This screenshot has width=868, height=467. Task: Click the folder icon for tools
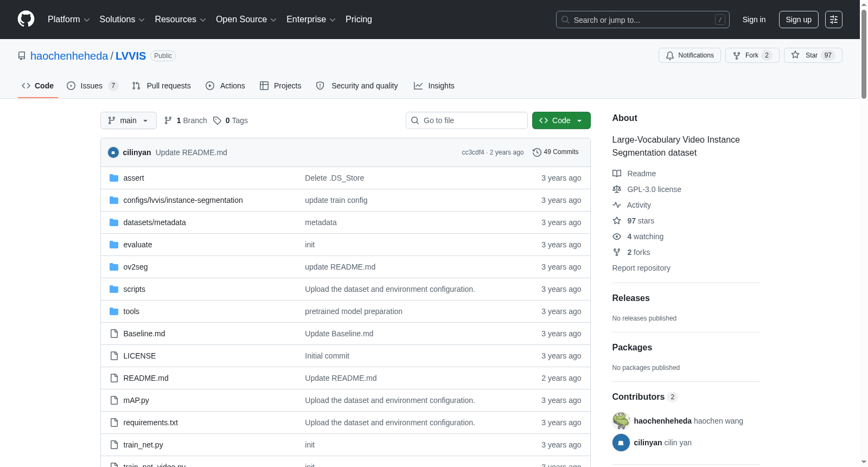pos(114,311)
